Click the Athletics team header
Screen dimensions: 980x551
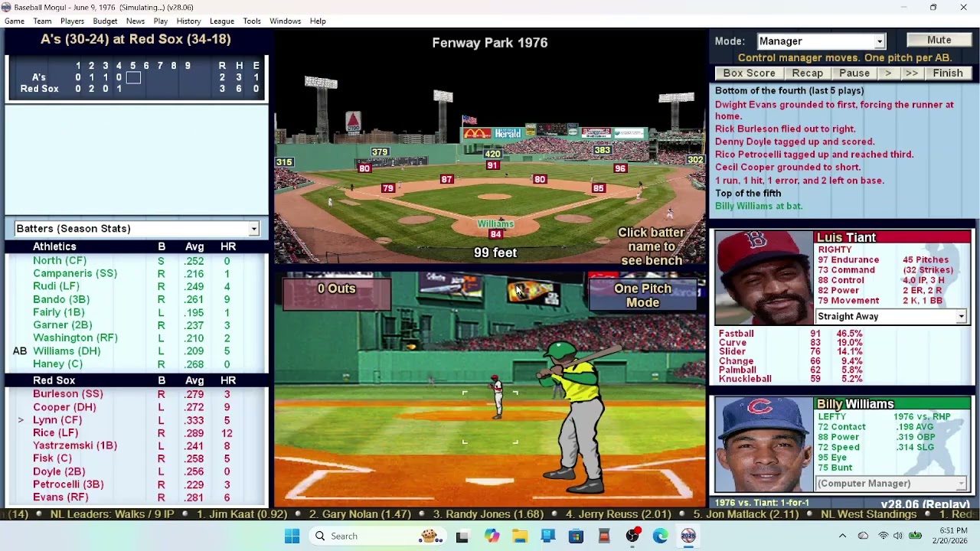54,247
